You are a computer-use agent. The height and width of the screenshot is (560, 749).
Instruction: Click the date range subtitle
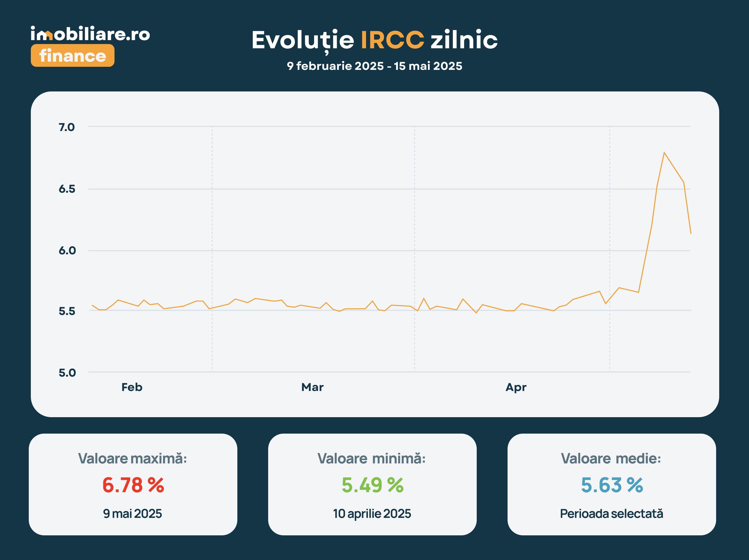374,66
